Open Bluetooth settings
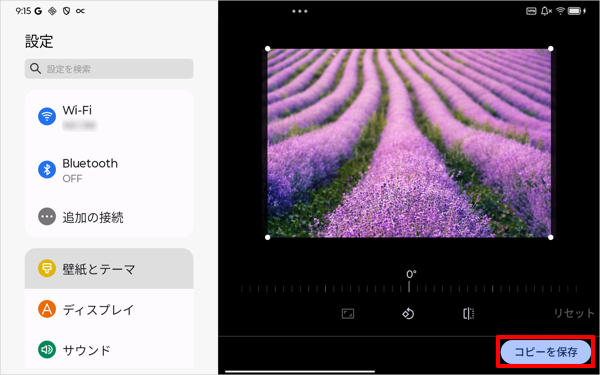600x375 pixels. 109,170
